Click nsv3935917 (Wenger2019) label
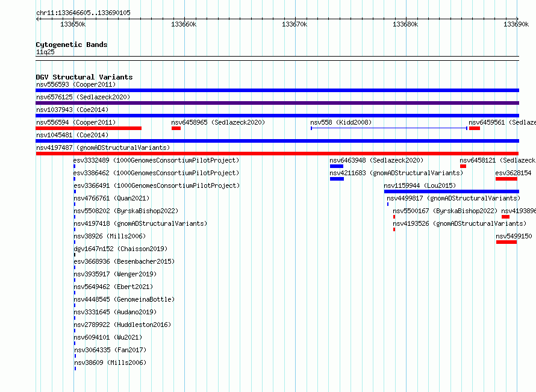This screenshot has height=392, width=536. [115, 274]
